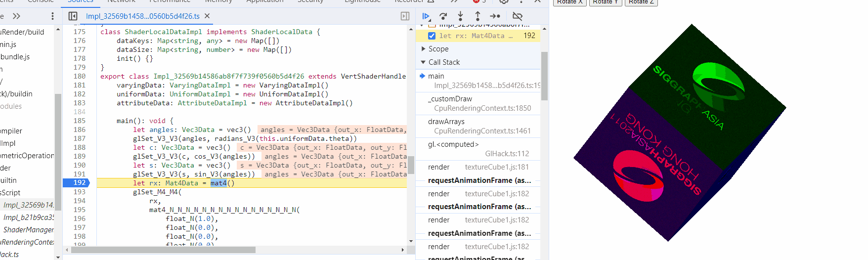Set breakpoint on line number 193
This screenshot has width=868, height=260.
click(79, 192)
